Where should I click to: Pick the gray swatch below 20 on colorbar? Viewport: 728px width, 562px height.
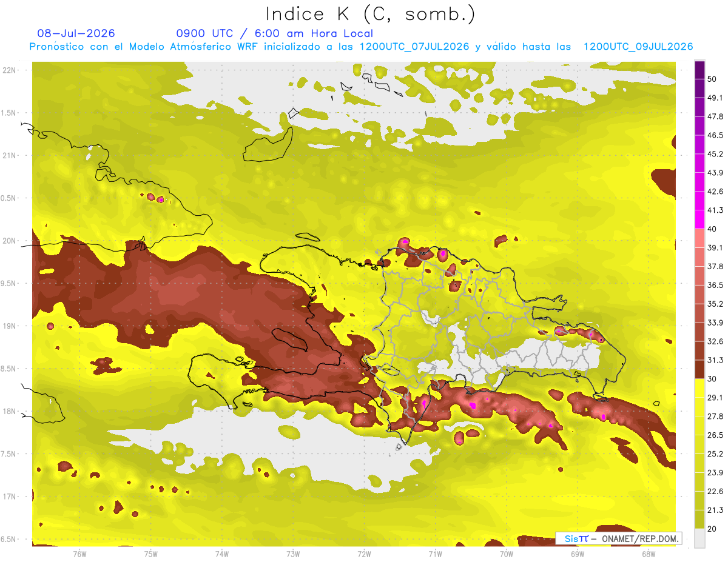click(x=699, y=538)
